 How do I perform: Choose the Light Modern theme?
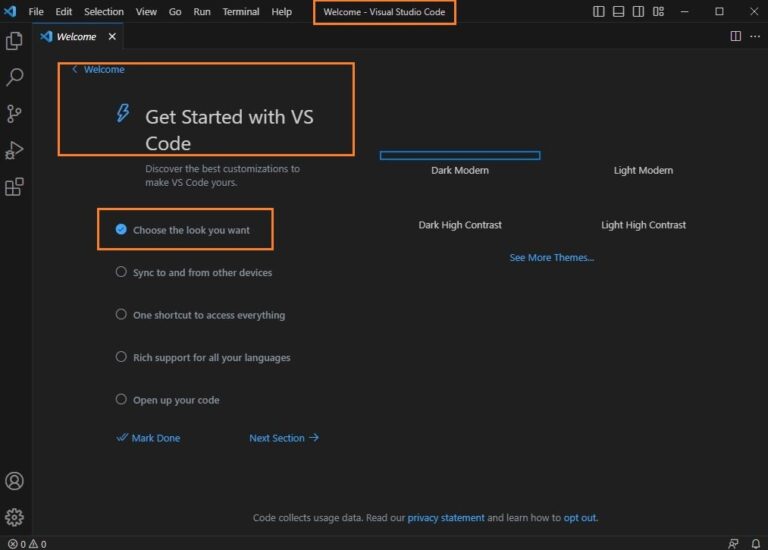643,170
